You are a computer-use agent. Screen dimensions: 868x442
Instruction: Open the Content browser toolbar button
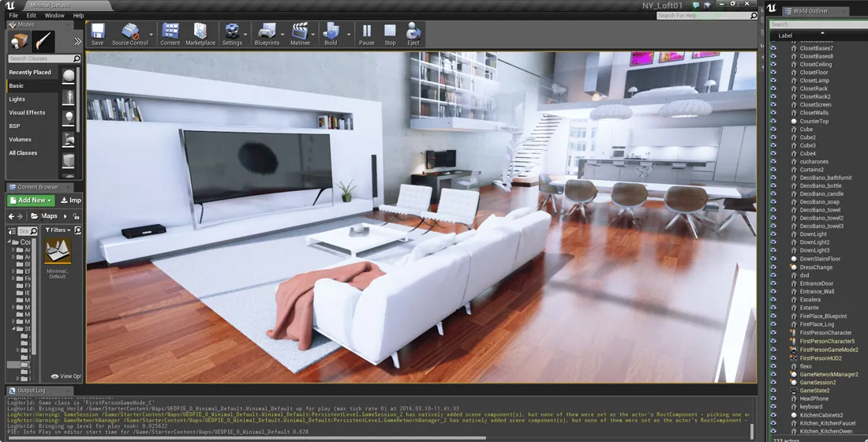click(170, 35)
